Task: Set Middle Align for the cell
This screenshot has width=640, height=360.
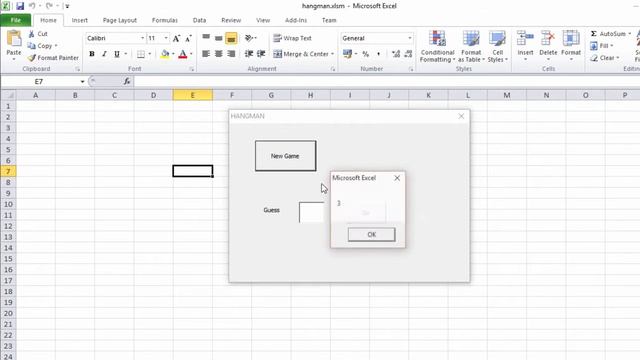Action: 218,38
